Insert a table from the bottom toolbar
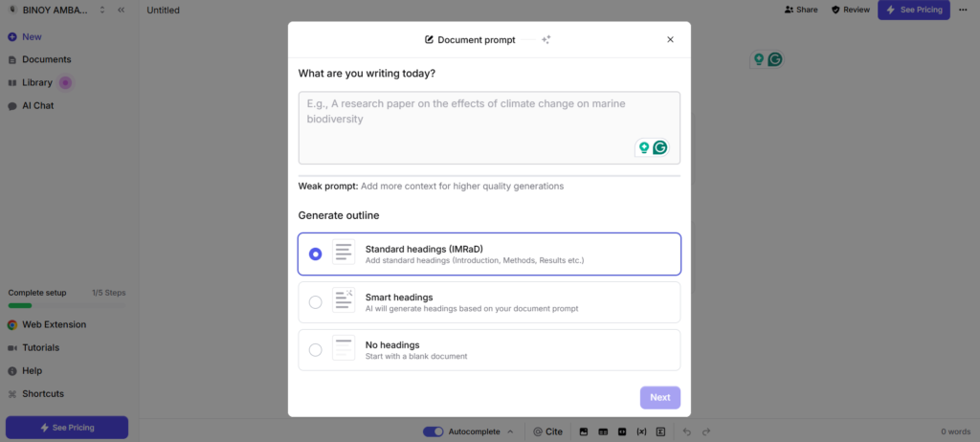980x442 pixels. click(602, 431)
